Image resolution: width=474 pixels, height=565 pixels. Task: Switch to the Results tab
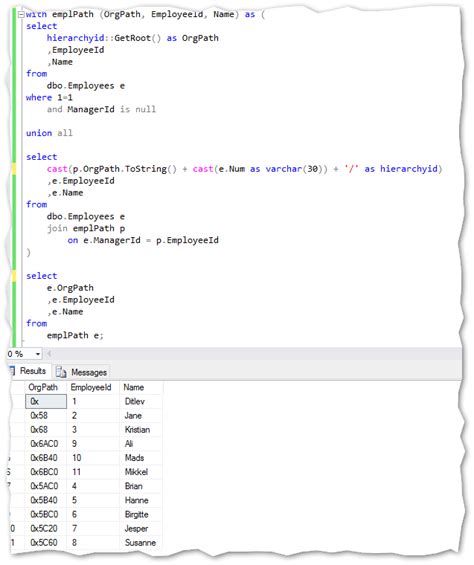[33, 371]
